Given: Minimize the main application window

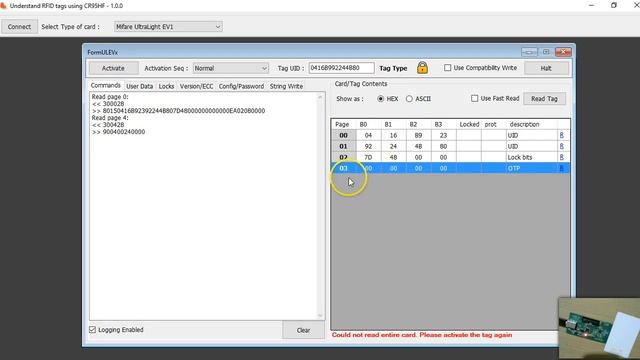Looking at the screenshot, I should click(591, 6).
